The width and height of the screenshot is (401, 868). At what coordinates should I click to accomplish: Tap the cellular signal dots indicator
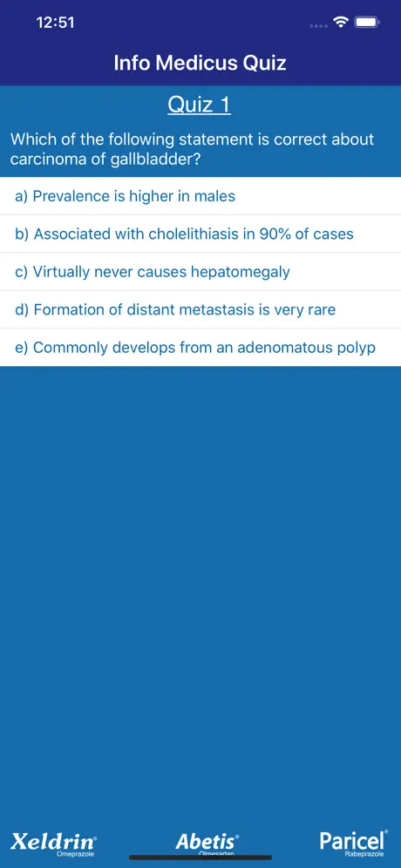coord(319,25)
